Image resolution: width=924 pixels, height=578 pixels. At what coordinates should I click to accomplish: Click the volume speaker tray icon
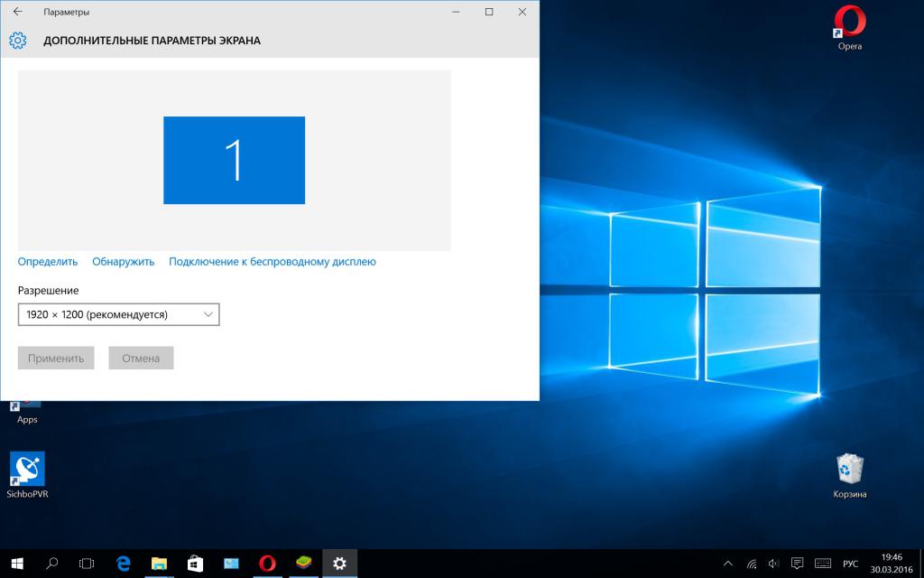pos(774,564)
